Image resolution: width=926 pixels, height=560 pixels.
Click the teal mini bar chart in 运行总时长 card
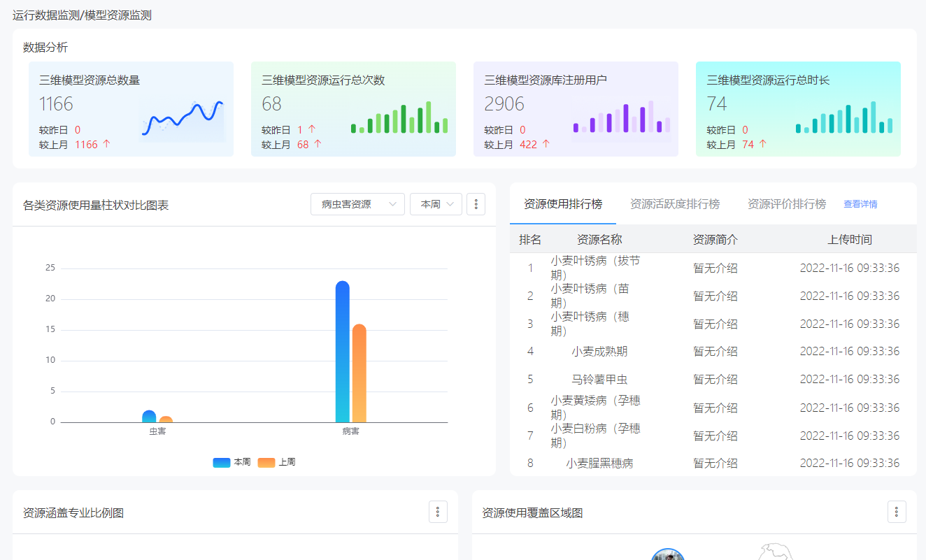[844, 117]
